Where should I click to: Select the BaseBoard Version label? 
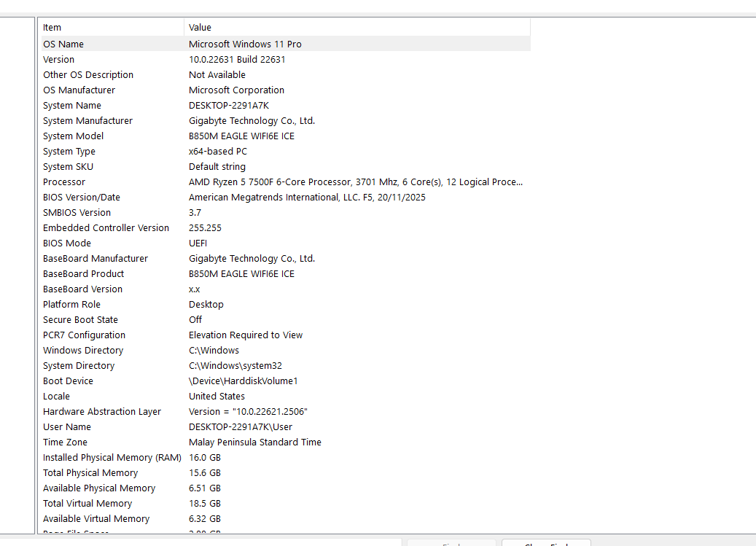[x=82, y=289]
